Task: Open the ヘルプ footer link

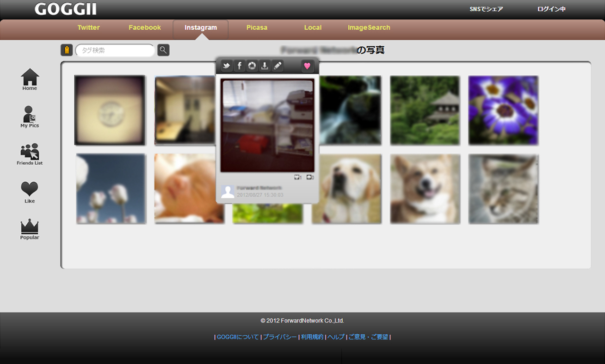Action: pyautogui.click(x=336, y=337)
